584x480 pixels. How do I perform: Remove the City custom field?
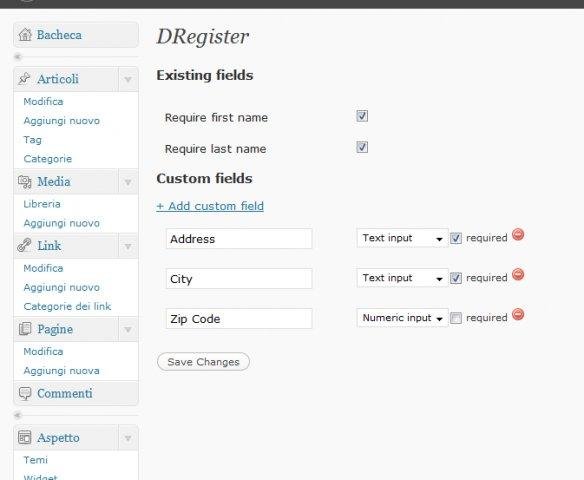(518, 274)
